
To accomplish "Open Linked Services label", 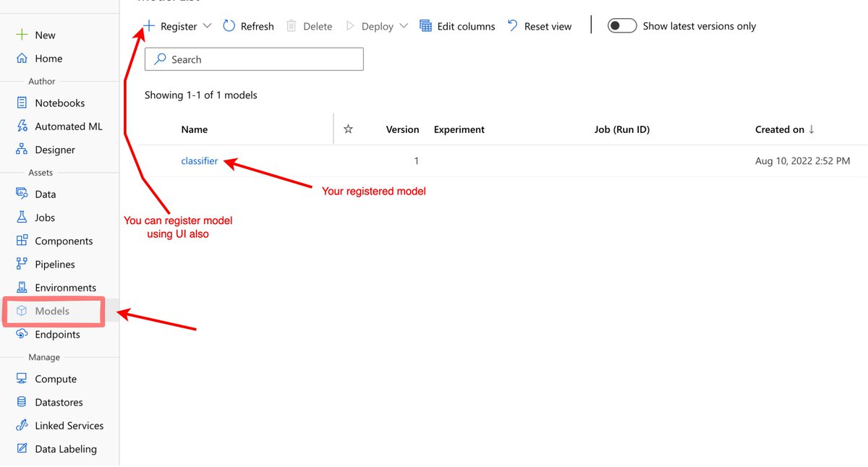I will (69, 425).
